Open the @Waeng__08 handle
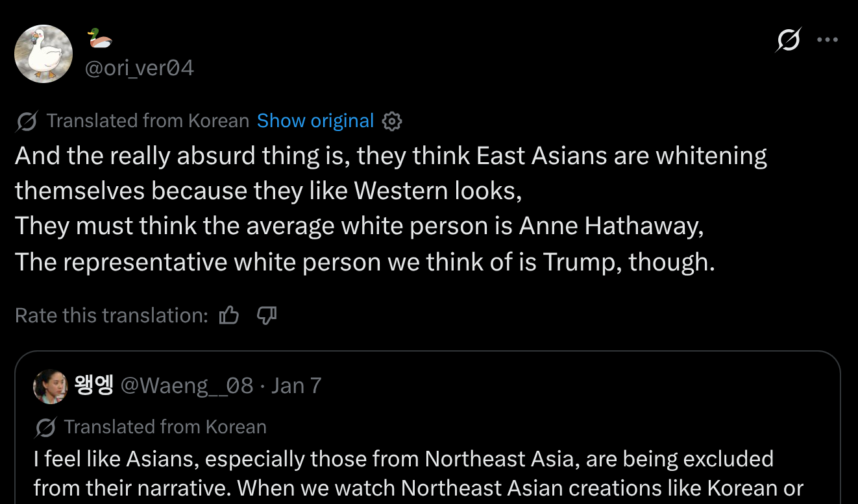 187,386
